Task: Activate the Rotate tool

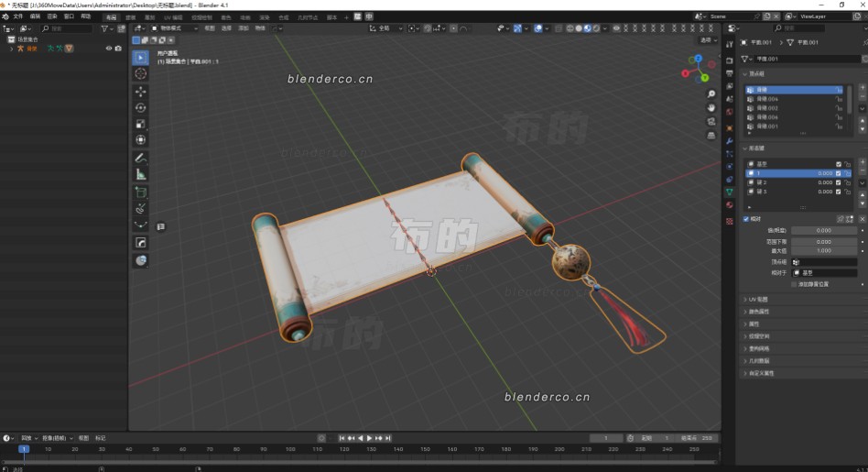Action: point(141,107)
